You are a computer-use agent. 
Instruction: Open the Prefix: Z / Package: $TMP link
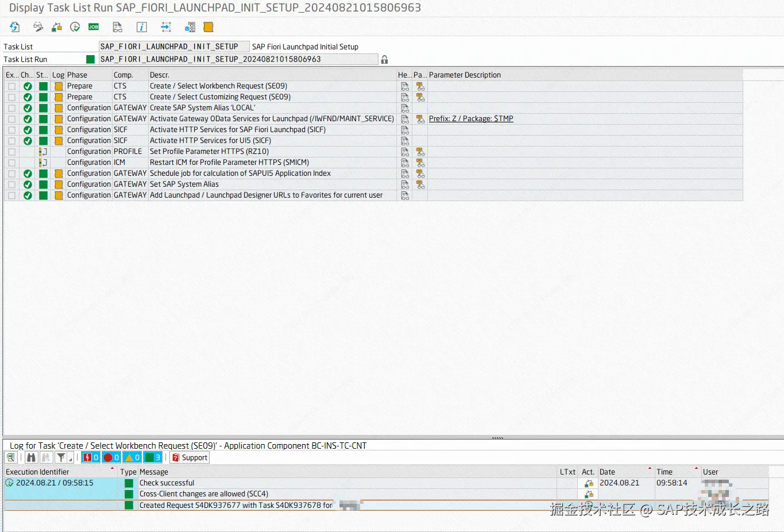[x=471, y=119]
